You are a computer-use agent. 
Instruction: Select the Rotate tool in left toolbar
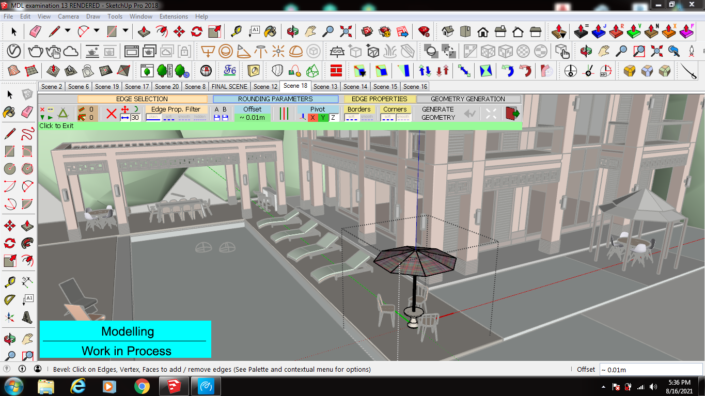(9, 243)
